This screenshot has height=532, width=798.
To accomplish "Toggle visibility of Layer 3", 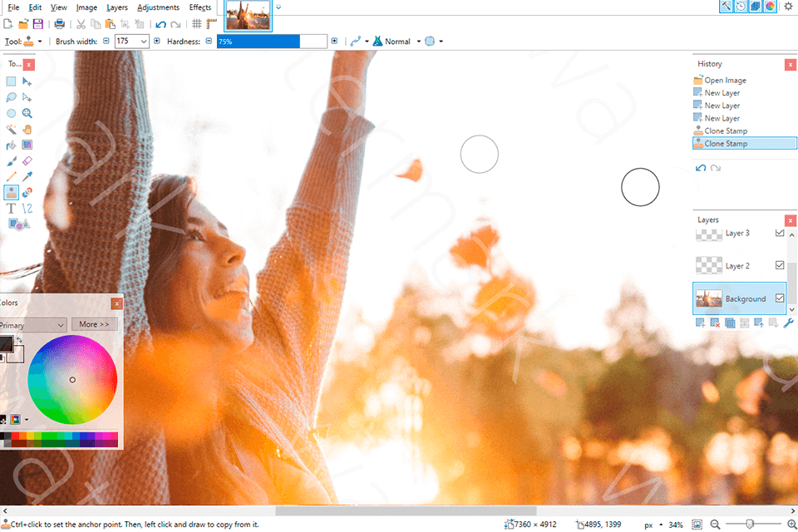I will pyautogui.click(x=779, y=233).
